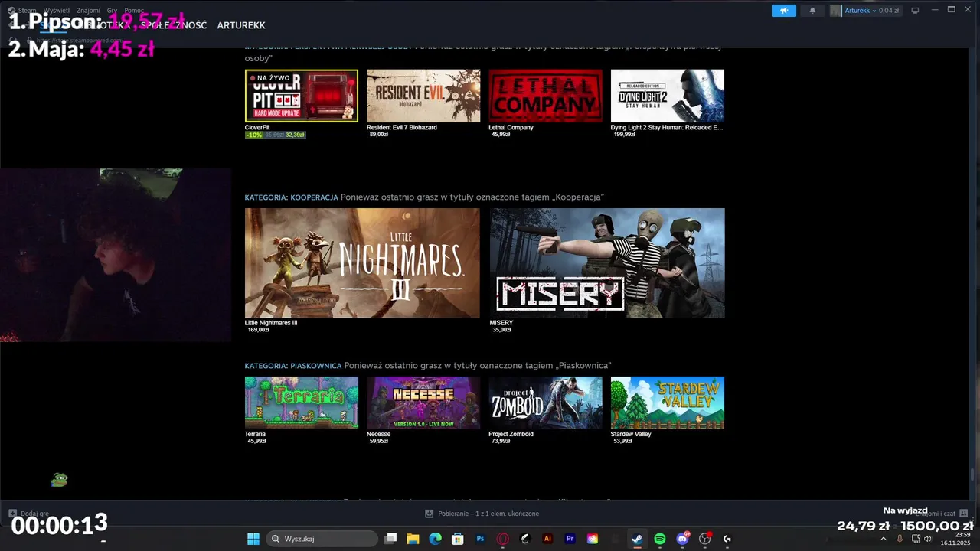Launch Photoshop from the taskbar
980x551 pixels.
[481, 539]
